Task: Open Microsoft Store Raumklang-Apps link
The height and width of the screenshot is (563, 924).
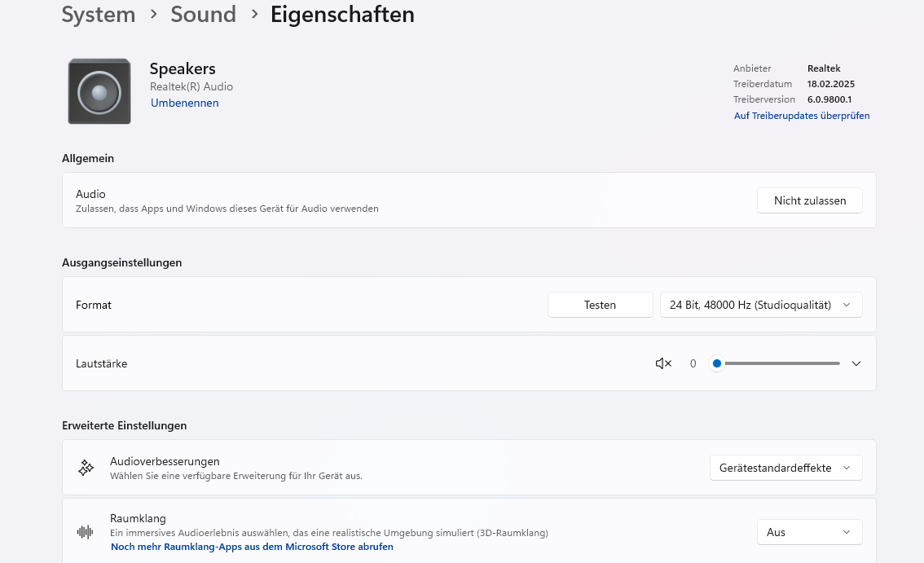Action: [x=252, y=547]
